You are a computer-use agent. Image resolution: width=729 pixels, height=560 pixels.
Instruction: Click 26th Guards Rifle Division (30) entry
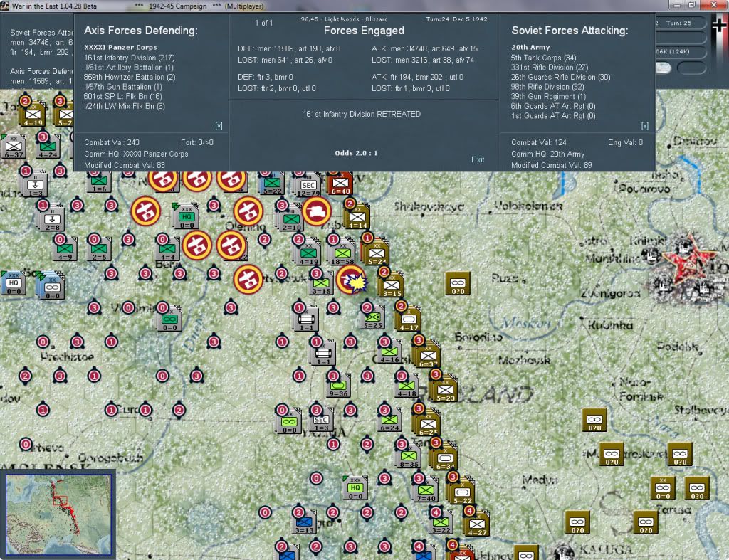coord(561,77)
